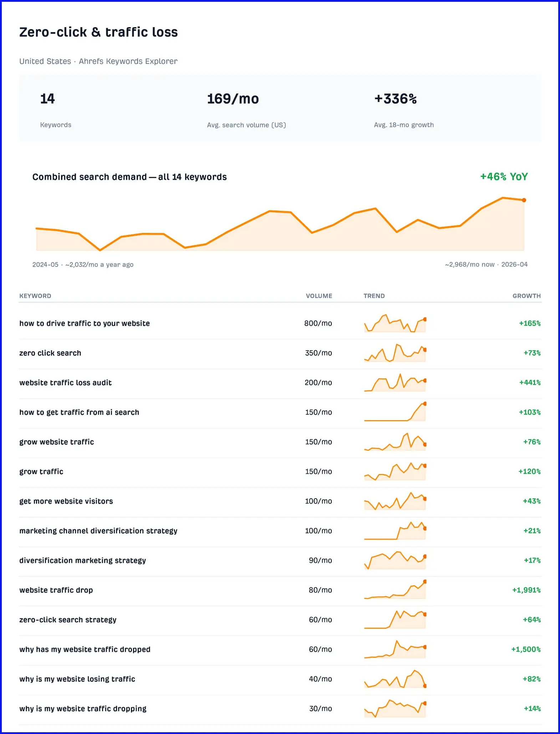Click the GROWTH column header

pos(526,296)
